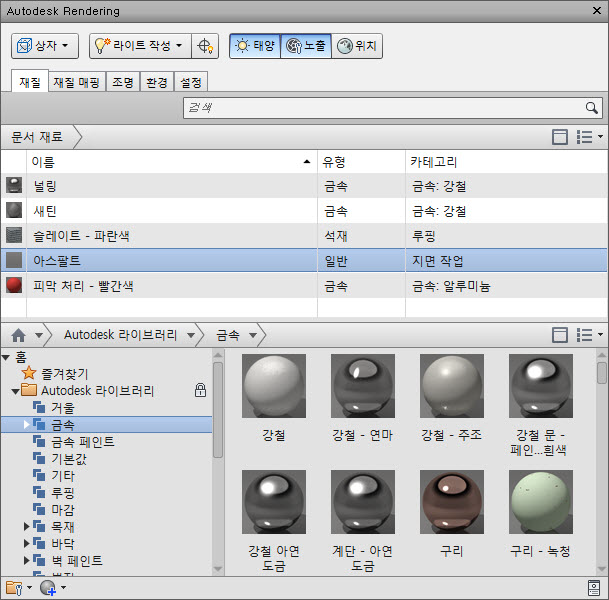The width and height of the screenshot is (609, 600).
Task: Click the 널링 material swatch thumbnail
Action: point(14,186)
